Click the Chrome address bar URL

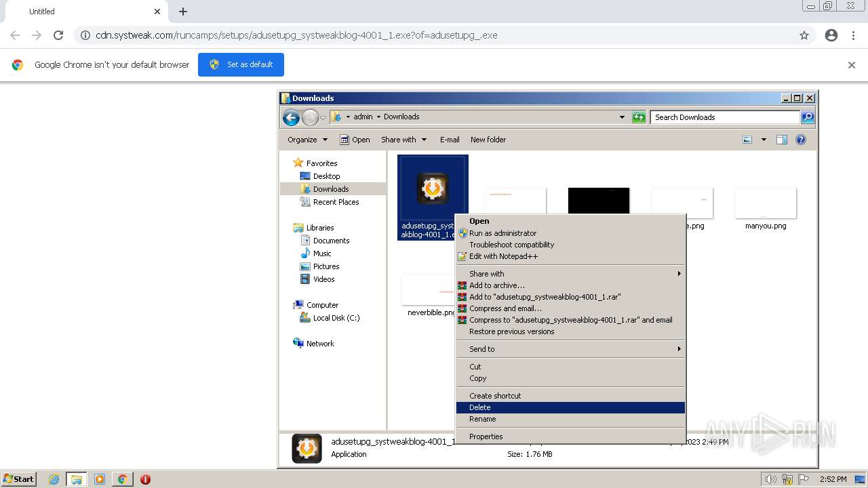click(x=296, y=35)
